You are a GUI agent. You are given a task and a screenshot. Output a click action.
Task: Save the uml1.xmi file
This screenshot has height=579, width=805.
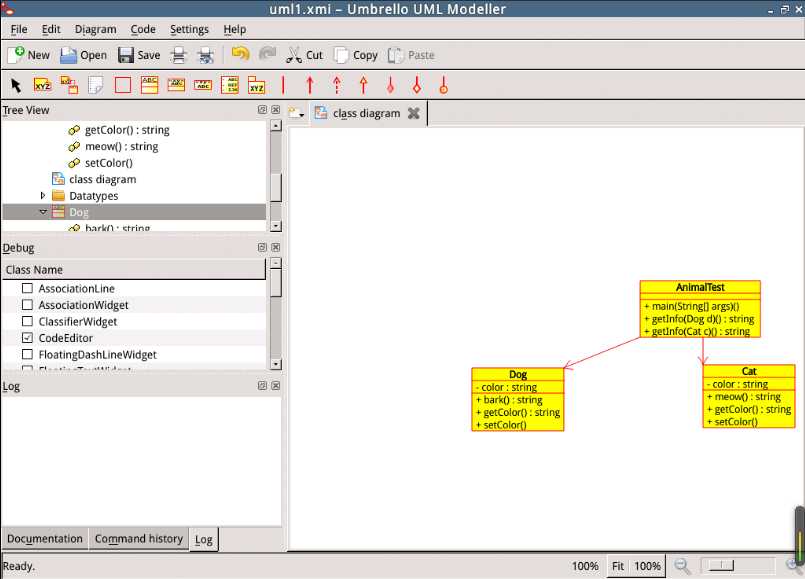coord(139,55)
